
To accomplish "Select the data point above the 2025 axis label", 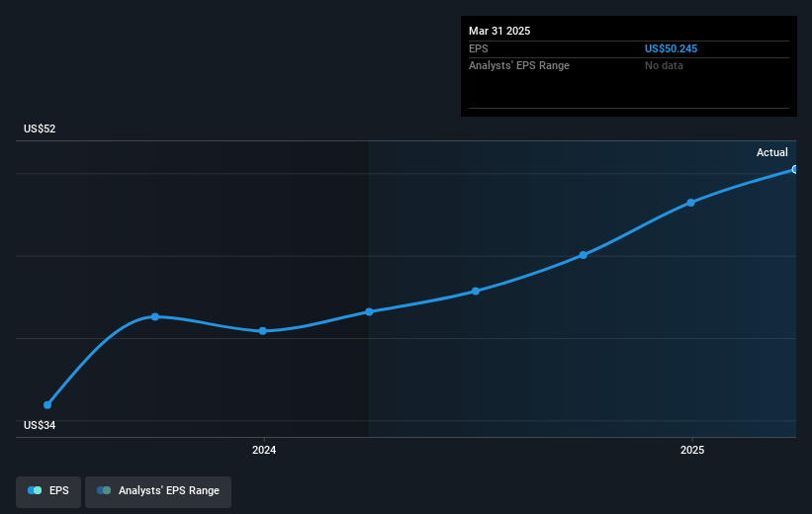I will point(690,203).
